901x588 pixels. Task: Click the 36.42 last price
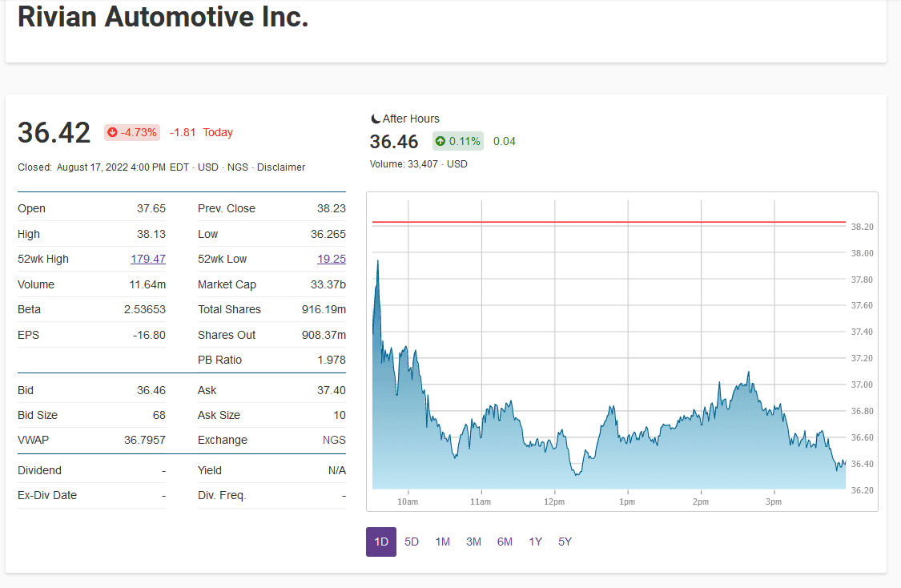tap(54, 133)
